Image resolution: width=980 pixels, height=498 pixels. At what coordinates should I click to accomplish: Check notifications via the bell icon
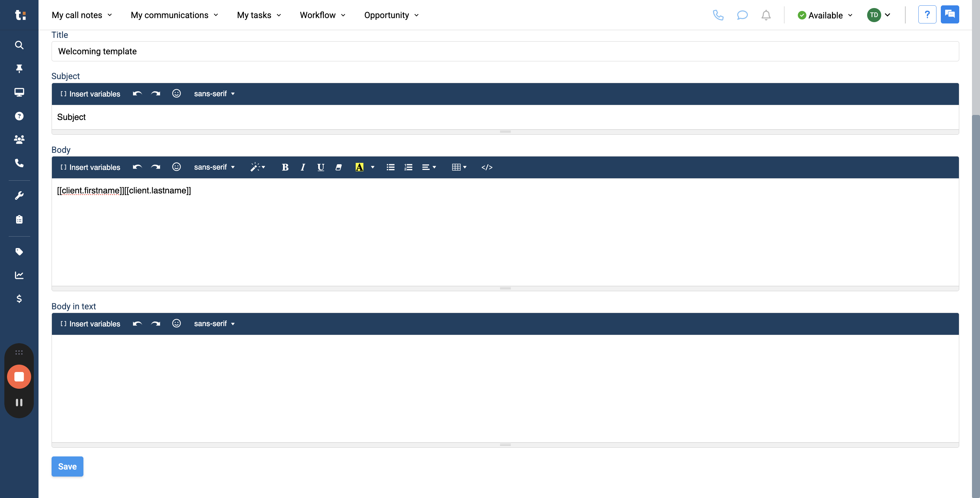click(x=766, y=15)
